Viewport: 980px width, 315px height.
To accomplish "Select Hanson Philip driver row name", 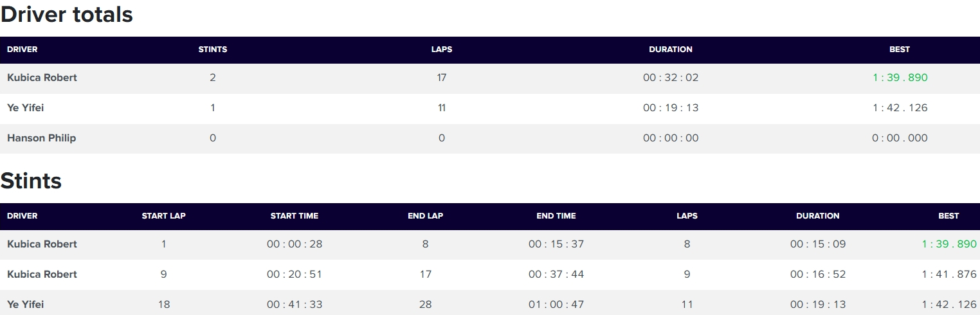I will (41, 138).
